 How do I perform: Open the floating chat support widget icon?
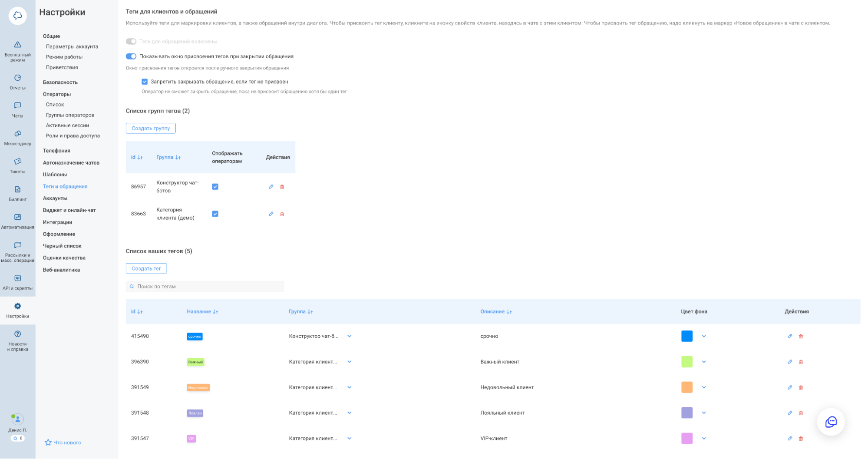click(831, 422)
